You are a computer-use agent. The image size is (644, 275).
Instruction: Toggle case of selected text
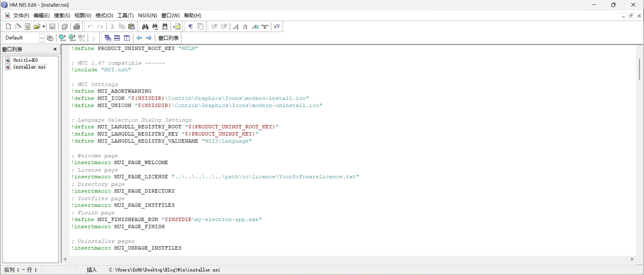[255, 26]
